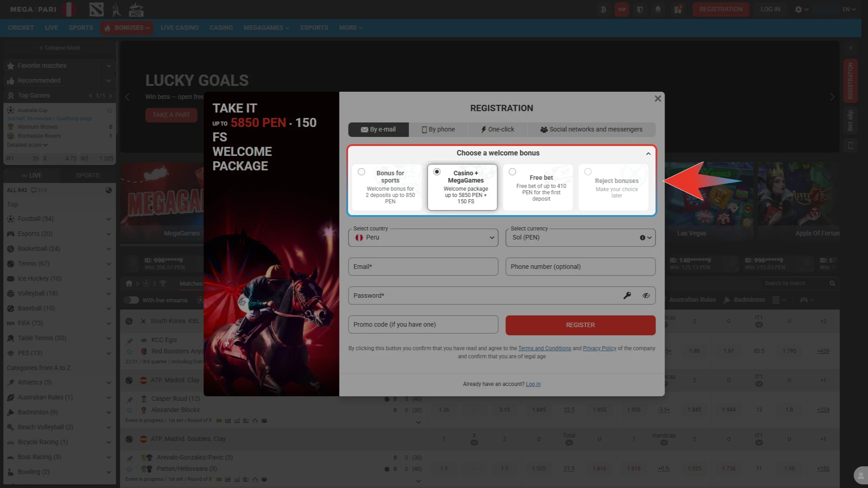Click the Phone number (optional) field
The width and height of the screenshot is (868, 488).
580,267
